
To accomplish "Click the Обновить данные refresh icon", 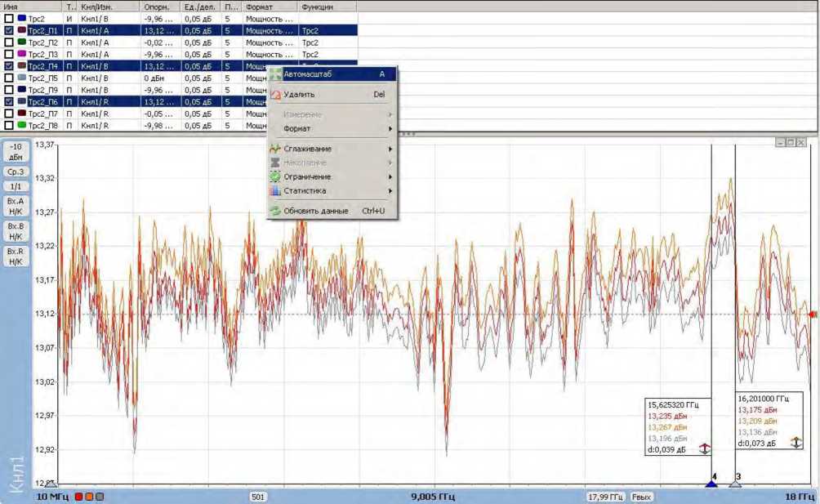I will [275, 211].
